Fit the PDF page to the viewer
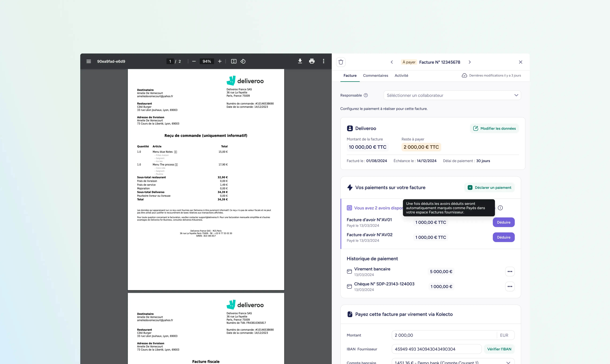This screenshot has height=364, width=610. pyautogui.click(x=234, y=61)
